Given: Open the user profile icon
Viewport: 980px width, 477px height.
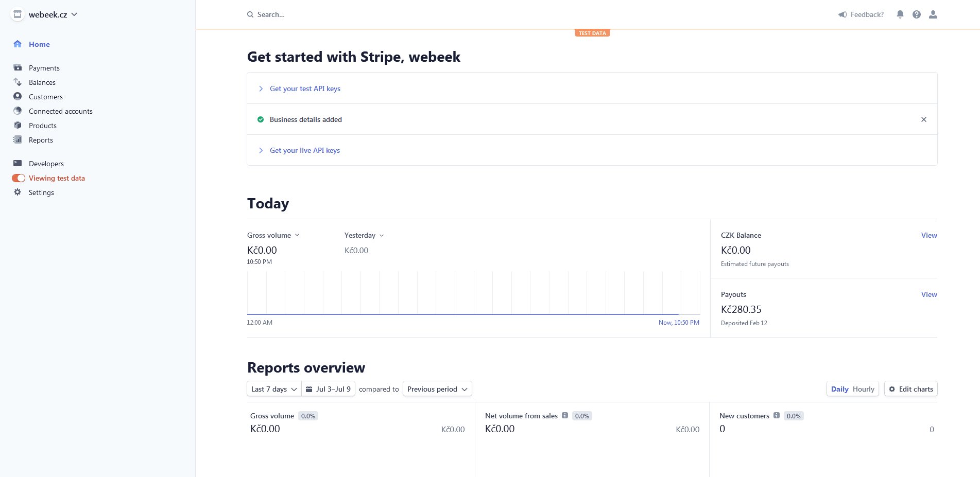Looking at the screenshot, I should click(933, 14).
